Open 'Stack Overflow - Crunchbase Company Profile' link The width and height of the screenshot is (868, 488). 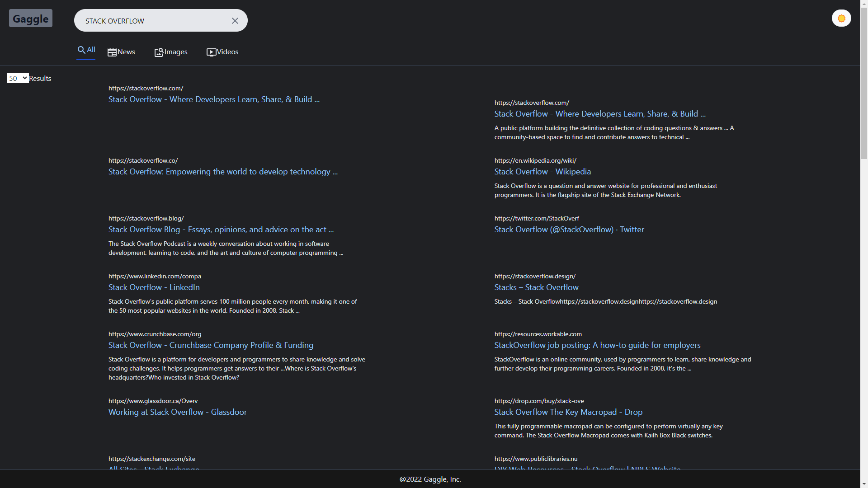pyautogui.click(x=211, y=345)
